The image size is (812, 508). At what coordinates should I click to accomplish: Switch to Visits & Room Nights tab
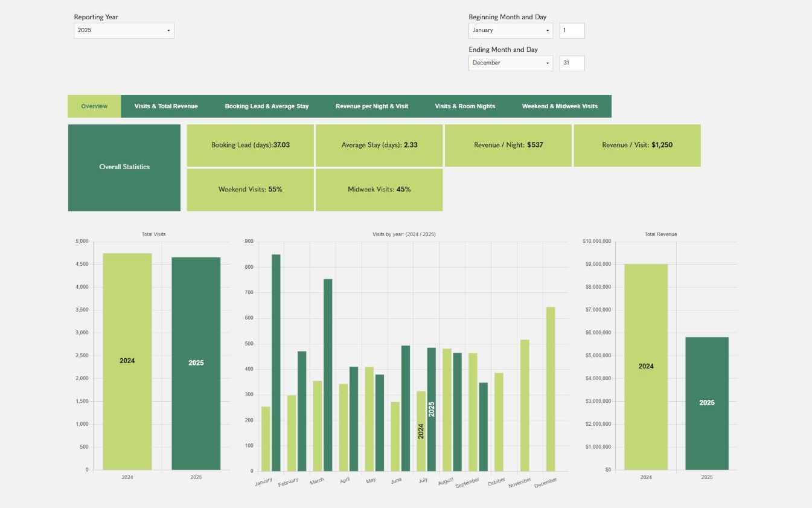465,106
